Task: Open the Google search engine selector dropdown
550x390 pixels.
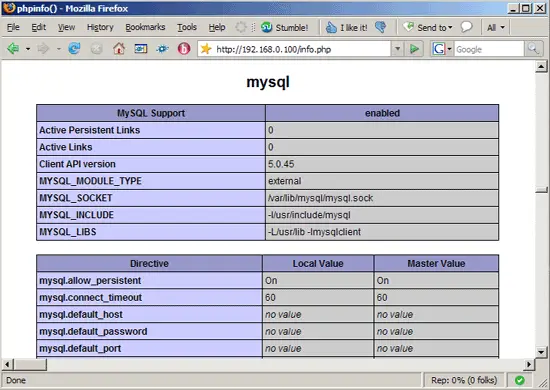Action: [x=442, y=49]
